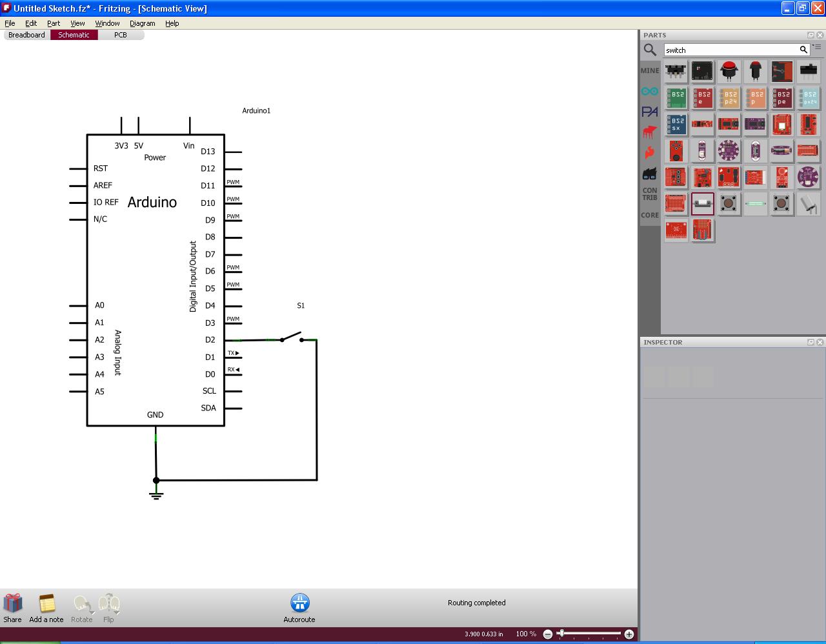The width and height of the screenshot is (826, 644).
Task: Click the RST pin label
Action: click(x=100, y=168)
